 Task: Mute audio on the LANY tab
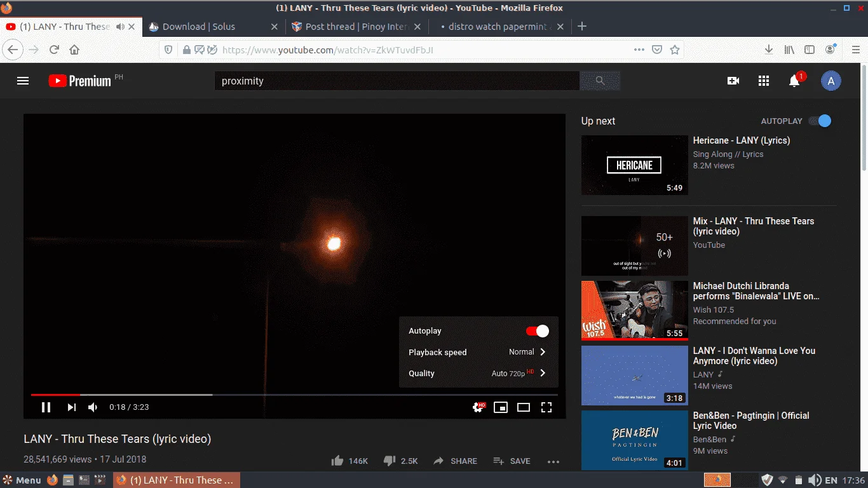point(120,27)
